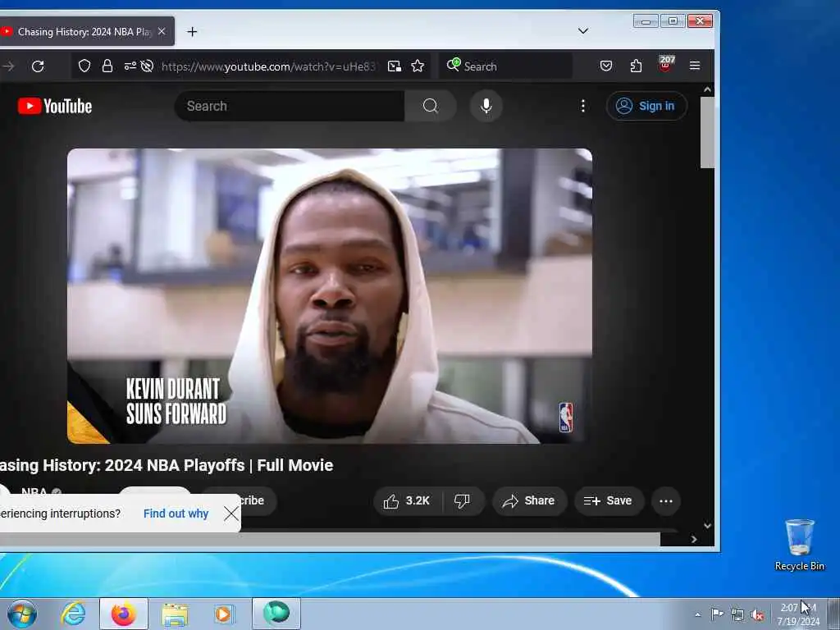Show hidden tray icons arrow
840x630 pixels.
pos(697,614)
